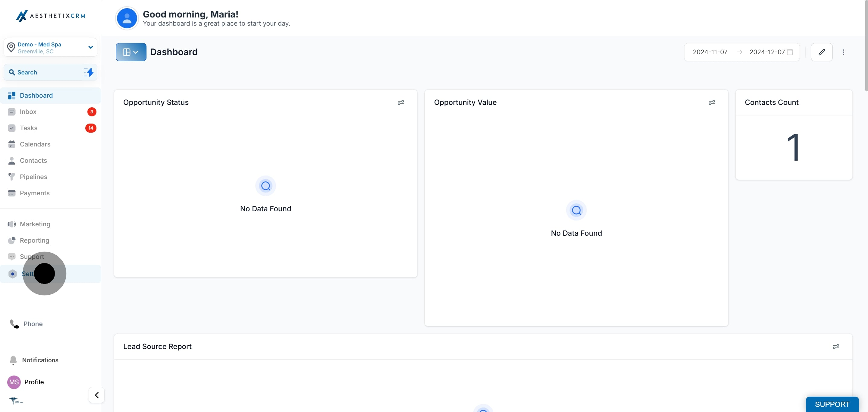This screenshot has height=412, width=868.
Task: Open the Phone dialer icon
Action: click(x=14, y=324)
